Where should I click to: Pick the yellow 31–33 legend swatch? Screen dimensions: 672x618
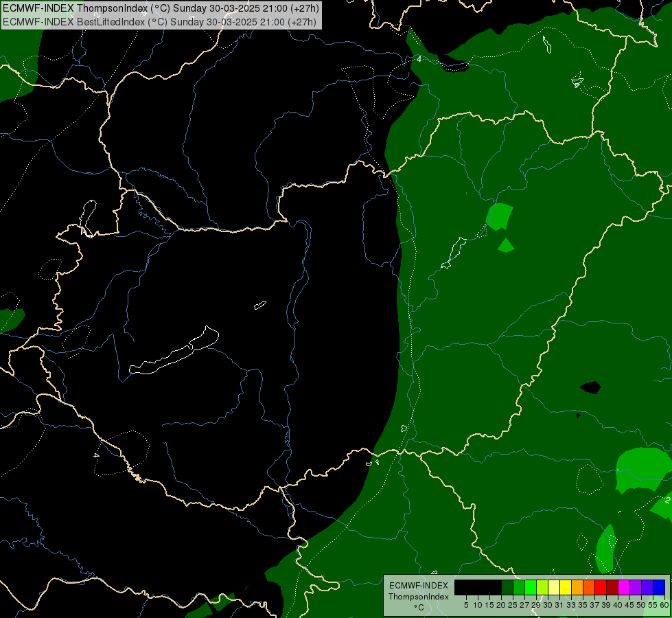(x=566, y=587)
